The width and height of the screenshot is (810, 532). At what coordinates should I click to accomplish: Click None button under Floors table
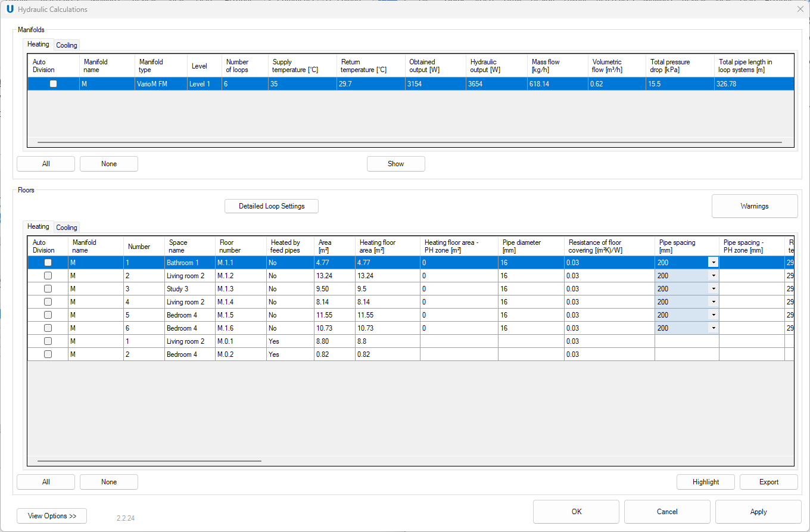pos(109,482)
